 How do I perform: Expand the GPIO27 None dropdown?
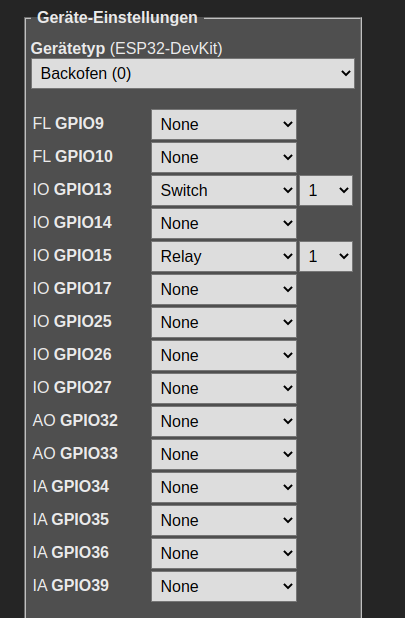pos(224,388)
